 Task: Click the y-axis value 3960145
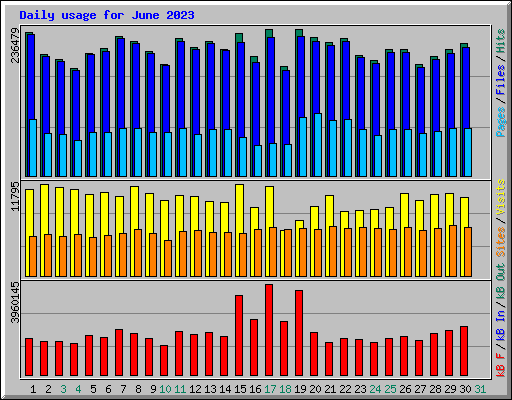click(15, 302)
